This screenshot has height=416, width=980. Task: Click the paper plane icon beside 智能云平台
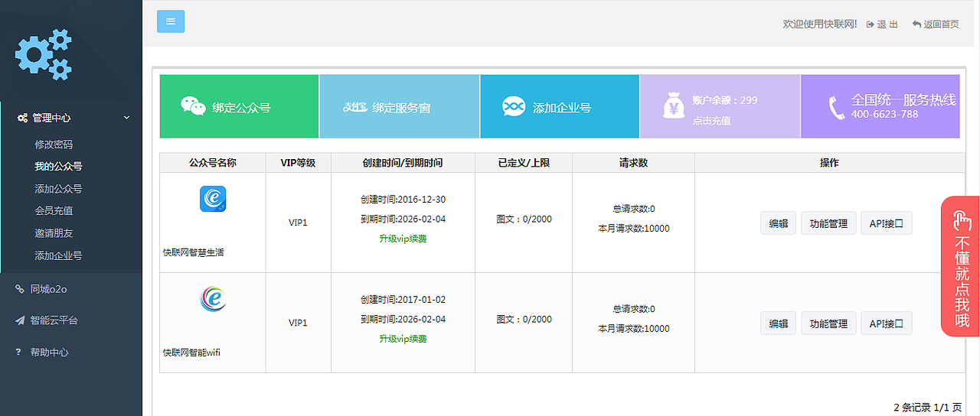20,320
